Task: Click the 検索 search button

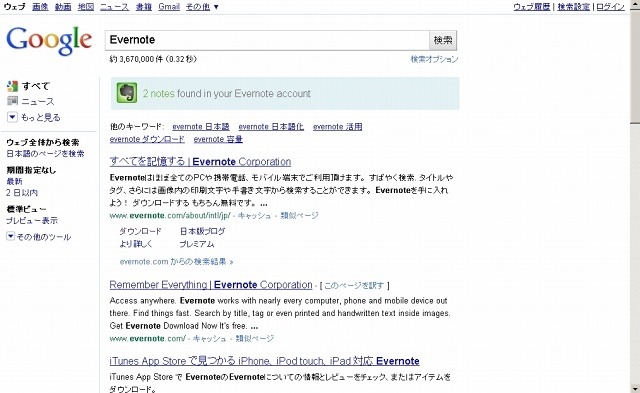Action: click(x=443, y=40)
